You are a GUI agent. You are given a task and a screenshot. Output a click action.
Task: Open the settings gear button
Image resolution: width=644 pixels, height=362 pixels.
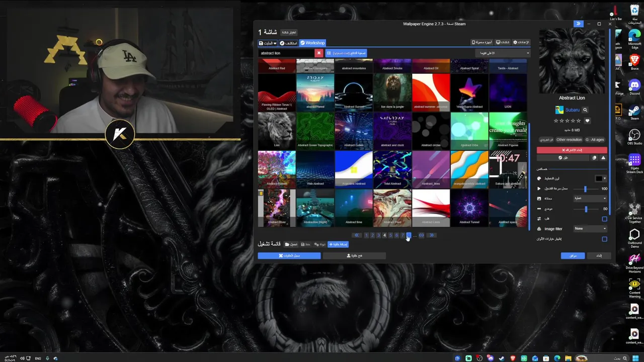click(521, 42)
